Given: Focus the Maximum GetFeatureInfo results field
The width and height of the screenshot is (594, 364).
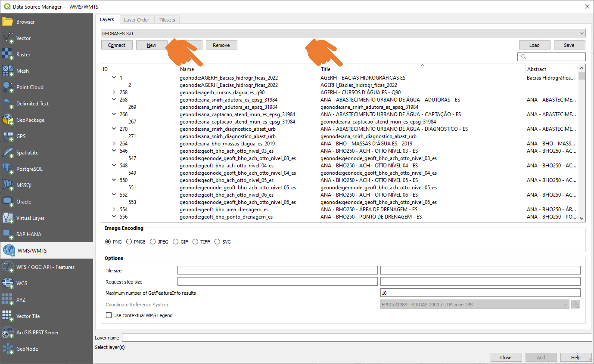Looking at the screenshot, I should [480, 293].
